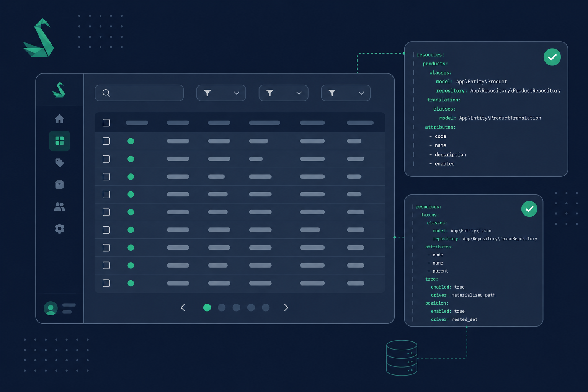588x392 pixels.
Task: Click the magnifier icon in the search box
Action: [x=106, y=93]
